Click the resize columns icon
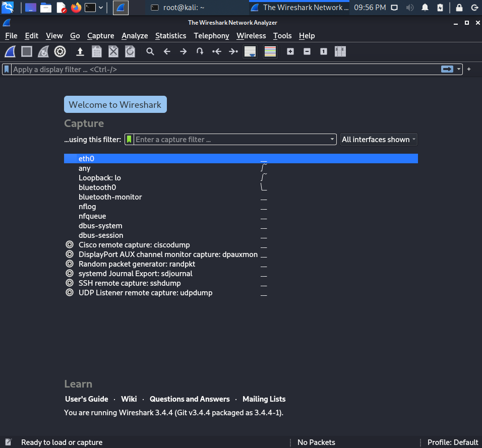 pyautogui.click(x=340, y=51)
